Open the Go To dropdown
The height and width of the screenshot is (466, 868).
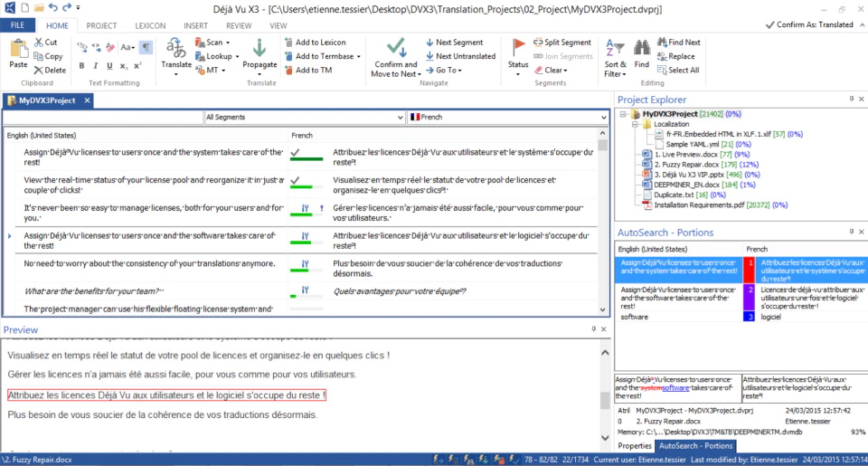(444, 70)
